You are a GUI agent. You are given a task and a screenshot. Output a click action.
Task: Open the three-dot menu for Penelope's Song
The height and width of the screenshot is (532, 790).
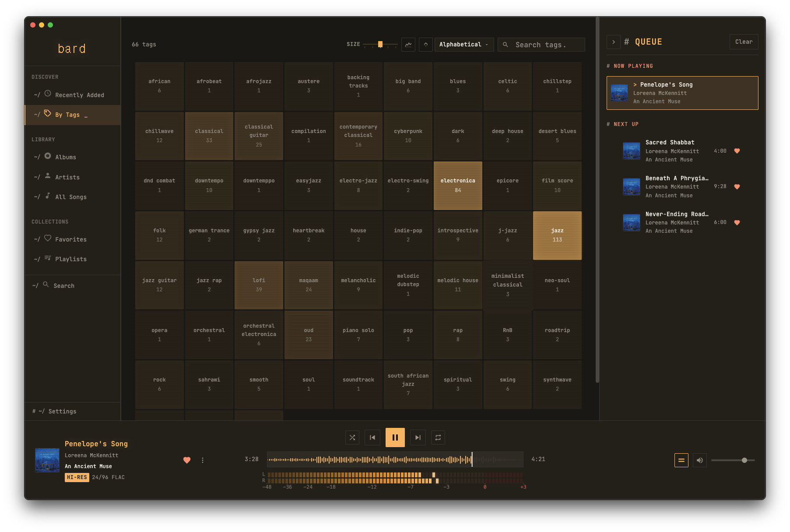202,460
